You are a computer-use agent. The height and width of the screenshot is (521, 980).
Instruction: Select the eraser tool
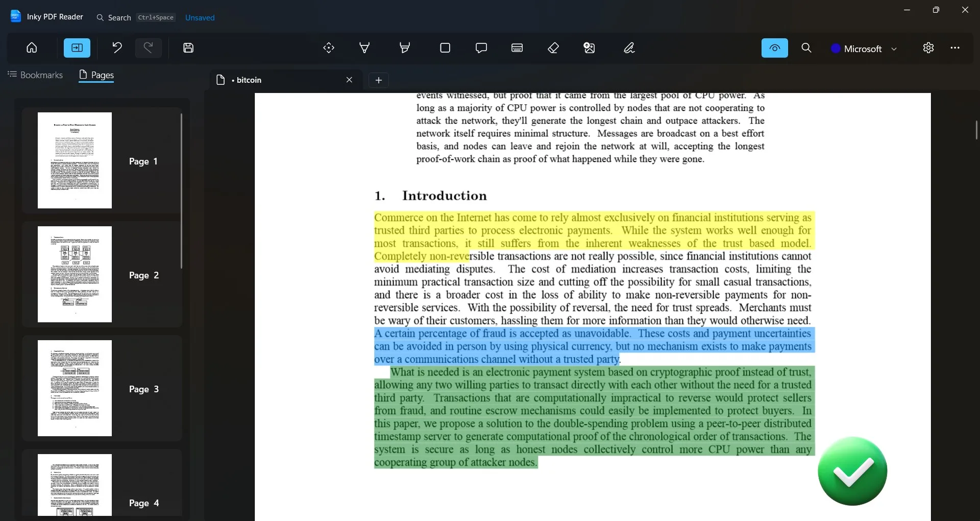click(x=553, y=48)
